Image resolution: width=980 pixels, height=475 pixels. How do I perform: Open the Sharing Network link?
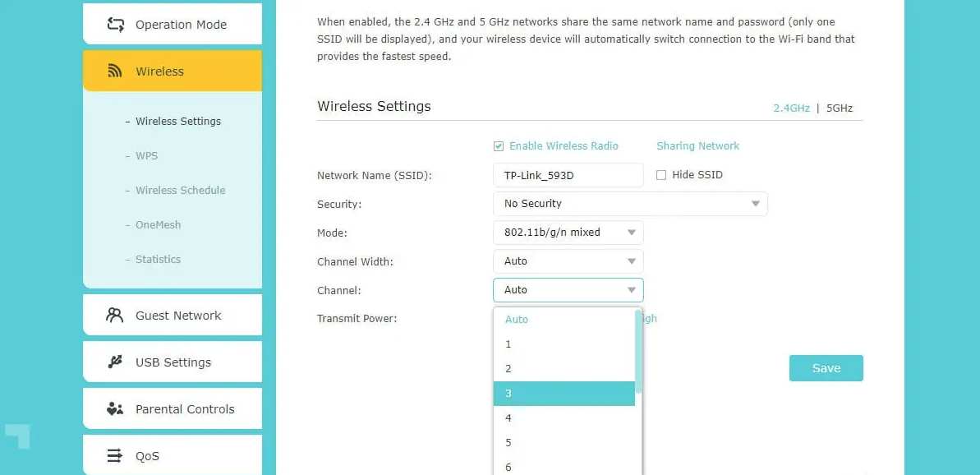point(697,146)
